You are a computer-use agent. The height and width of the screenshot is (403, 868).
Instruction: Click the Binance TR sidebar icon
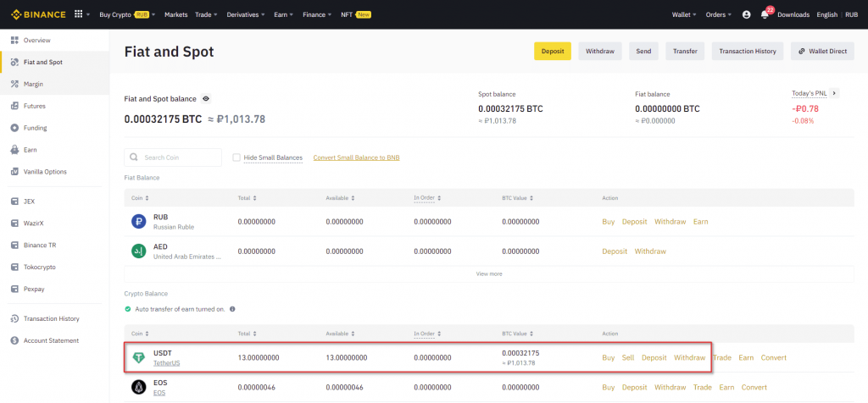pos(15,246)
